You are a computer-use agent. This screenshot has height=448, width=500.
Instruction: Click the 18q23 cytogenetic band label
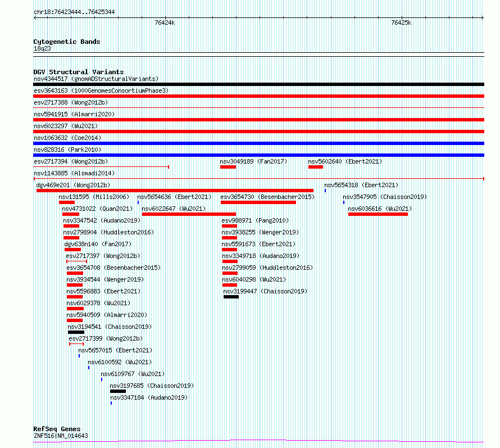click(42, 49)
